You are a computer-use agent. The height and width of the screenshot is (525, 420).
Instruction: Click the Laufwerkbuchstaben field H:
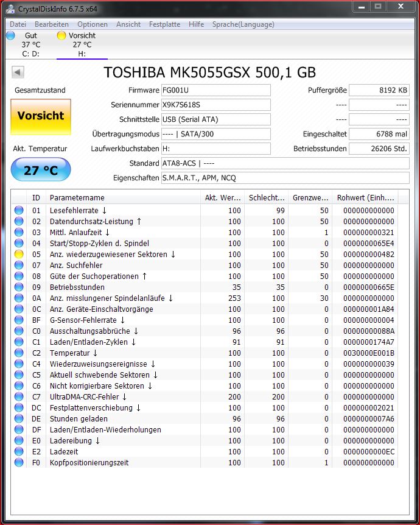click(x=216, y=149)
